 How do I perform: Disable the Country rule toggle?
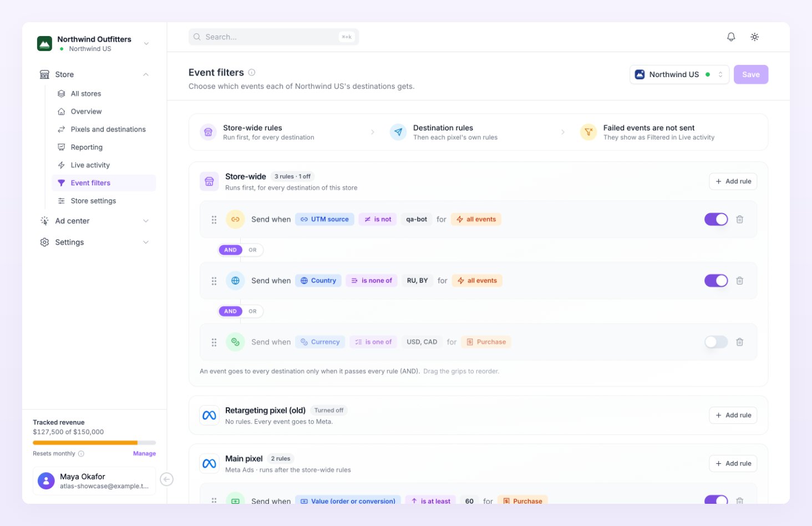coord(716,281)
